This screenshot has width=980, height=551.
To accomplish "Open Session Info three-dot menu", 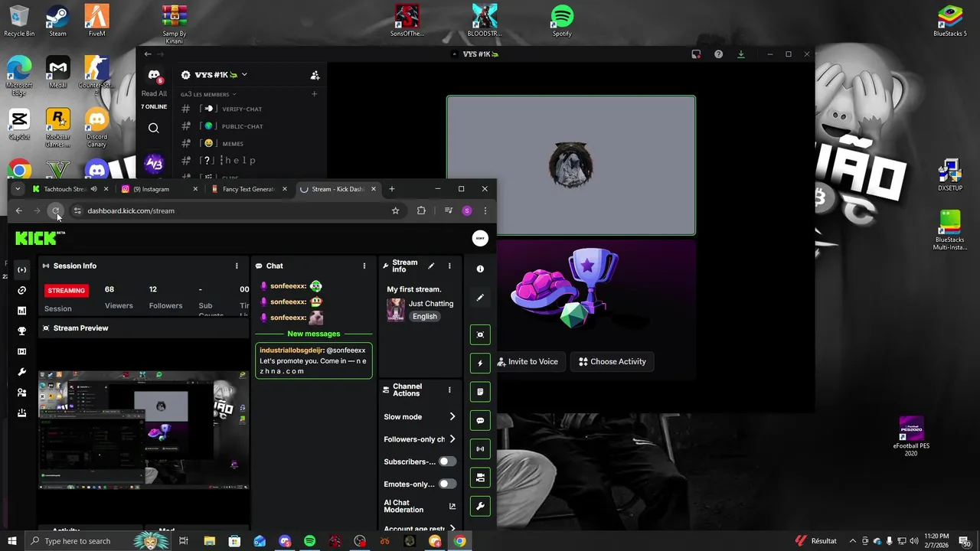I will click(237, 266).
